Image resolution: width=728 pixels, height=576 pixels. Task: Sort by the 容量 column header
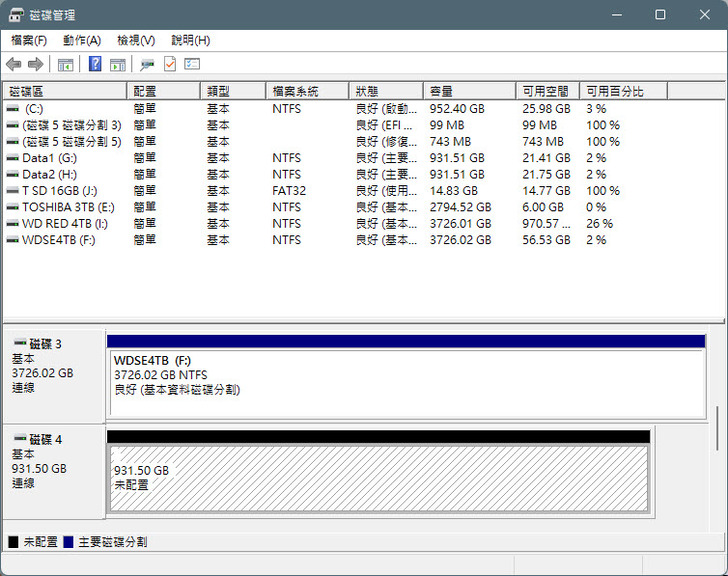(469, 91)
